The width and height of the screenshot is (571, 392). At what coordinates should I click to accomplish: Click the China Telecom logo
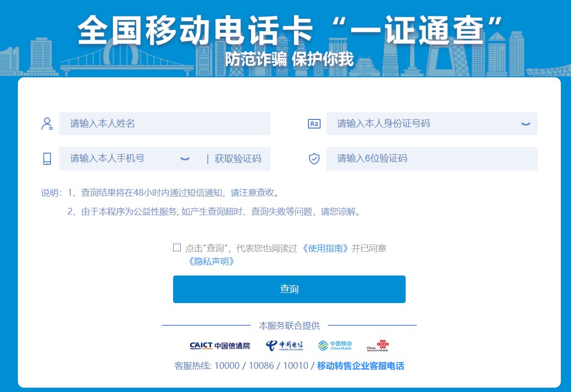pos(284,346)
